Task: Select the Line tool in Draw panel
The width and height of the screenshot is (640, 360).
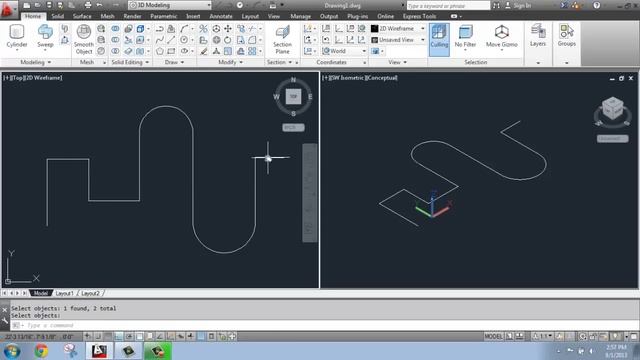Action: (171, 40)
